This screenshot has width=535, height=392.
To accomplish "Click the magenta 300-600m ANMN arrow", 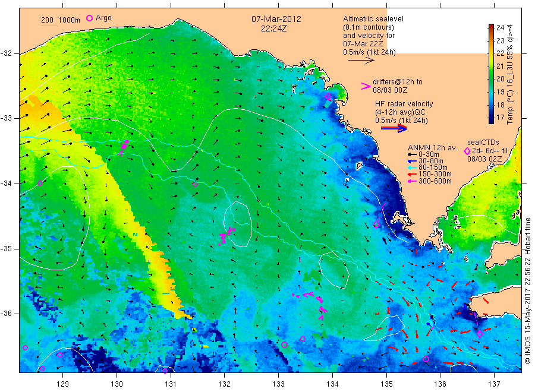I will pos(413,181).
